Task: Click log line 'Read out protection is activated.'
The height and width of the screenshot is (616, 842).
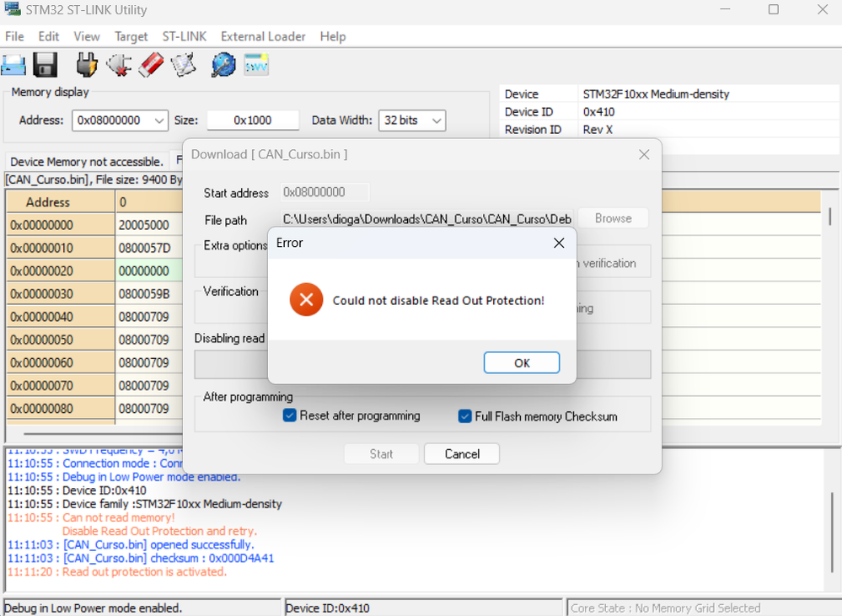Action: (x=144, y=572)
